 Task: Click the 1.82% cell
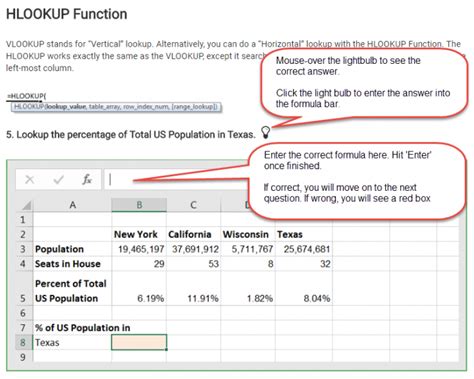(x=248, y=288)
